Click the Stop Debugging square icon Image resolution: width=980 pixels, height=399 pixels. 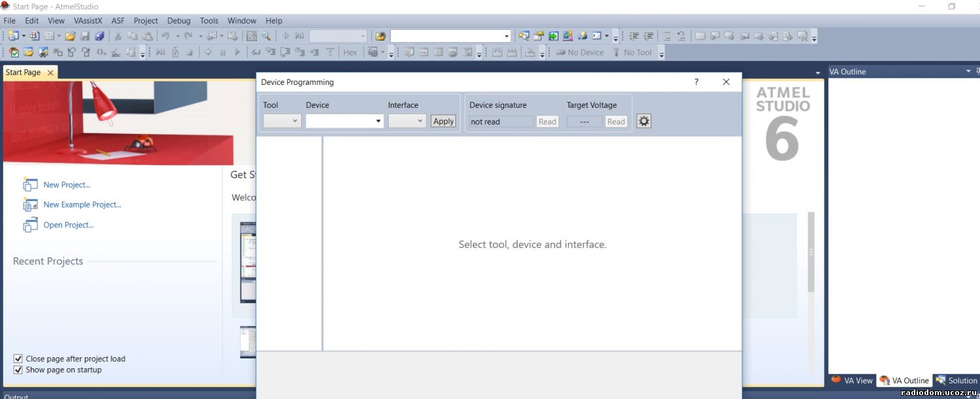189,52
